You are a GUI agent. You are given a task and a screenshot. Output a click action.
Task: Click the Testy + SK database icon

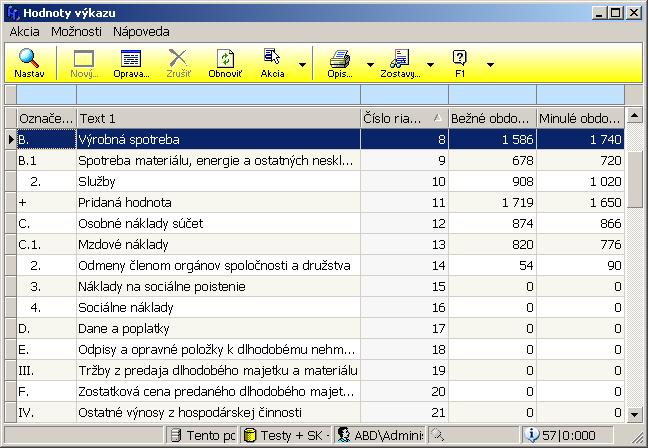(250, 435)
